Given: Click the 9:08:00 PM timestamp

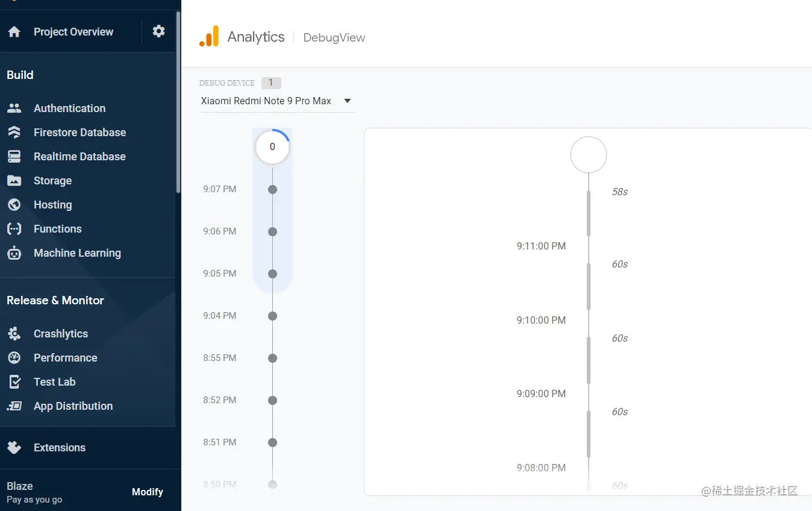Looking at the screenshot, I should click(541, 468).
